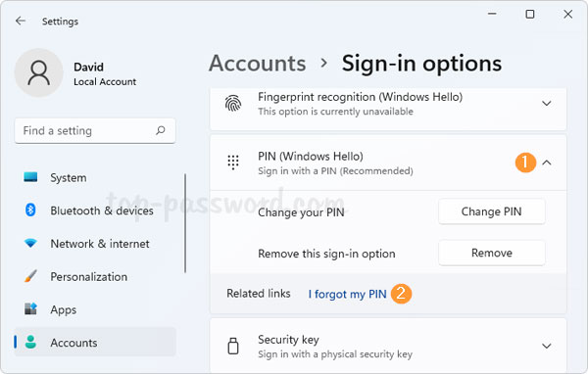This screenshot has width=588, height=374.
Task: Click Remove to delete PIN sign-in
Action: tap(492, 253)
